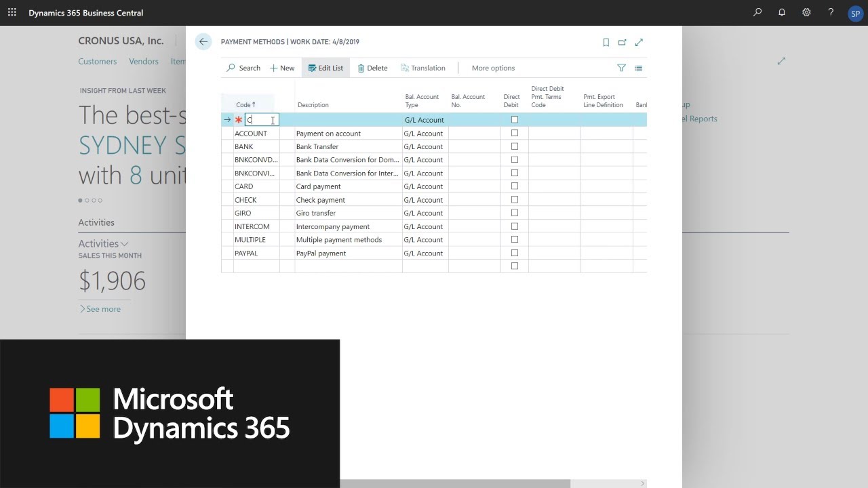Expand the Activities chevron dropdown
This screenshot has width=868, height=488.
[x=124, y=244]
